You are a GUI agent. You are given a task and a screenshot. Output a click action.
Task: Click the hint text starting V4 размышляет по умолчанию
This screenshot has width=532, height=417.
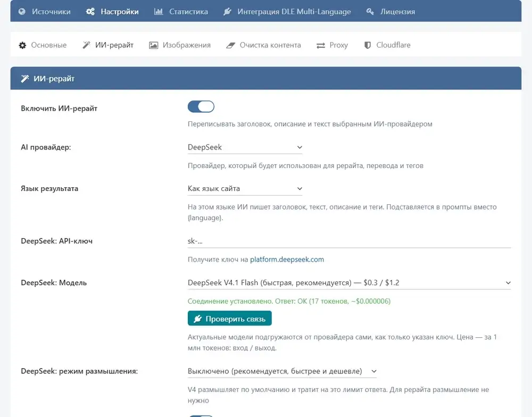[338, 395]
